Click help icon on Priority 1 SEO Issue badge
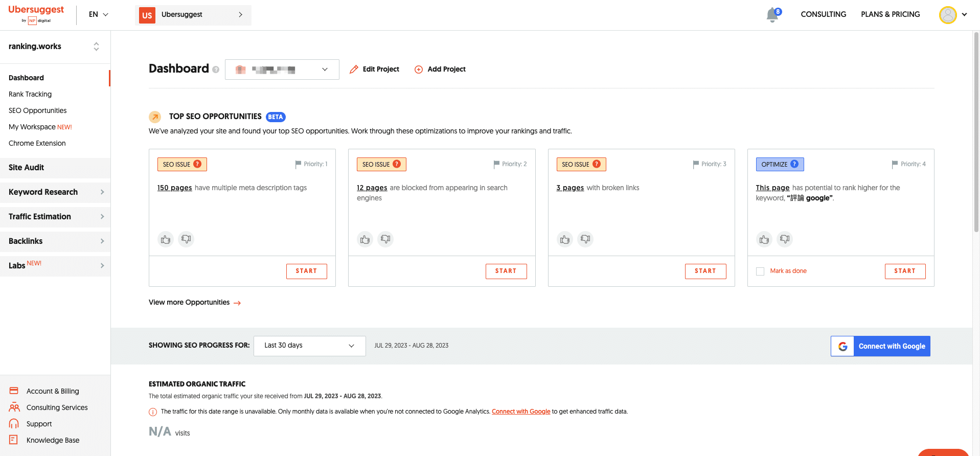This screenshot has height=456, width=980. pos(197,164)
